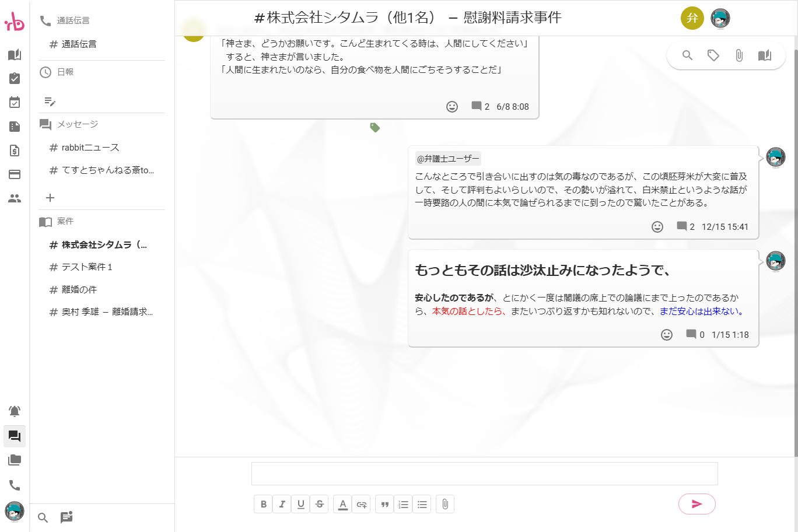798x532 pixels.
Task: Click the notification bell icon
Action: (x=15, y=411)
